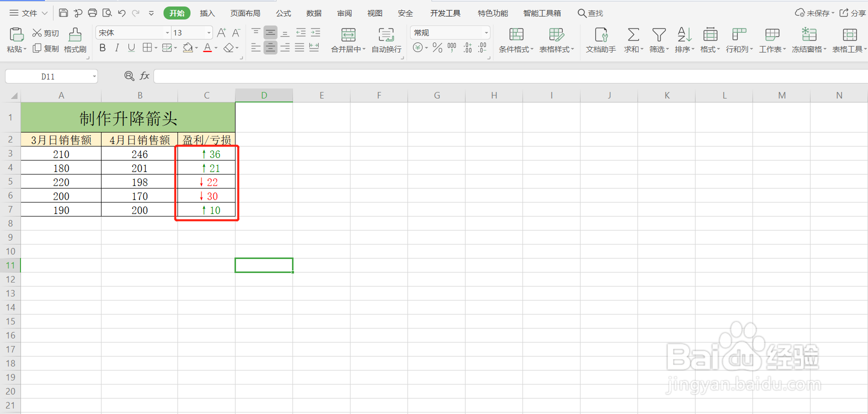
Task: Toggle Underline formatting
Action: pyautogui.click(x=131, y=47)
